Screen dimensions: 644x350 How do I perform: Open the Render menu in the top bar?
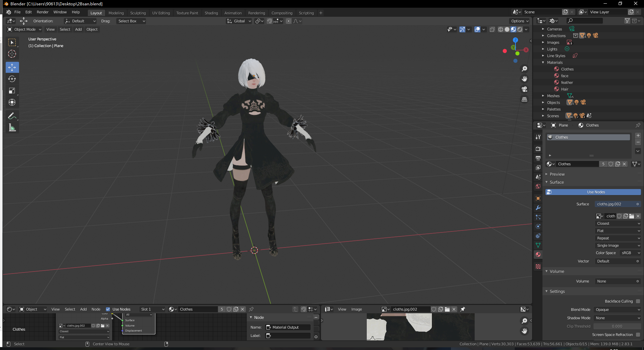pyautogui.click(x=42, y=12)
